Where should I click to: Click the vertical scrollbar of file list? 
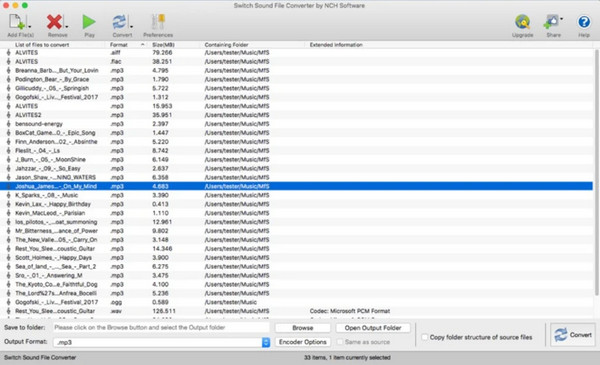pos(597,172)
